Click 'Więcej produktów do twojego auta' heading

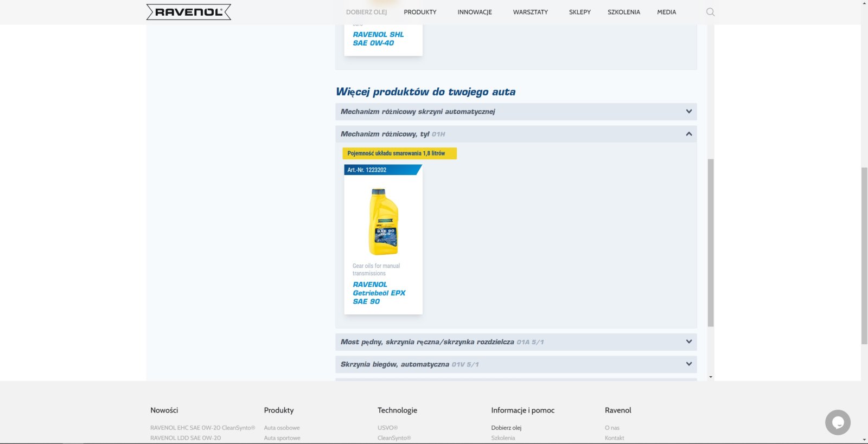[x=426, y=92]
